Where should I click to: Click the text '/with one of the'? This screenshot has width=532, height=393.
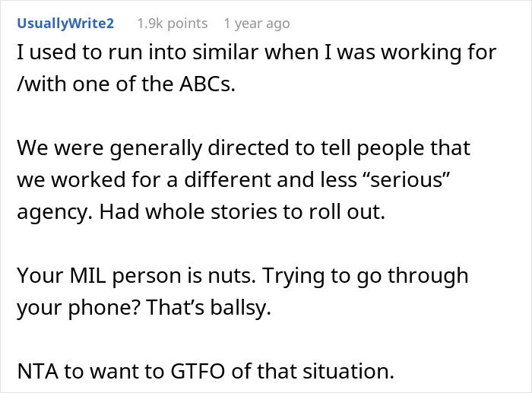point(96,84)
